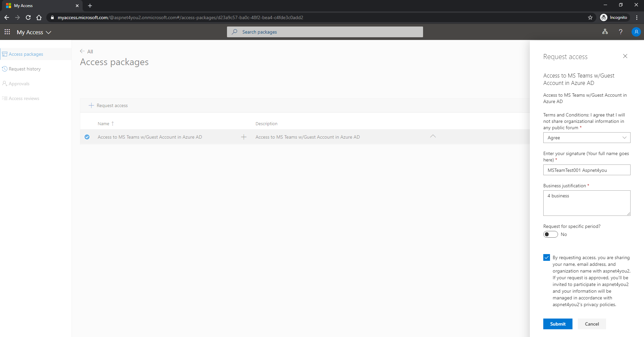
Task: Reload the page with refresh icon
Action: pos(28,17)
